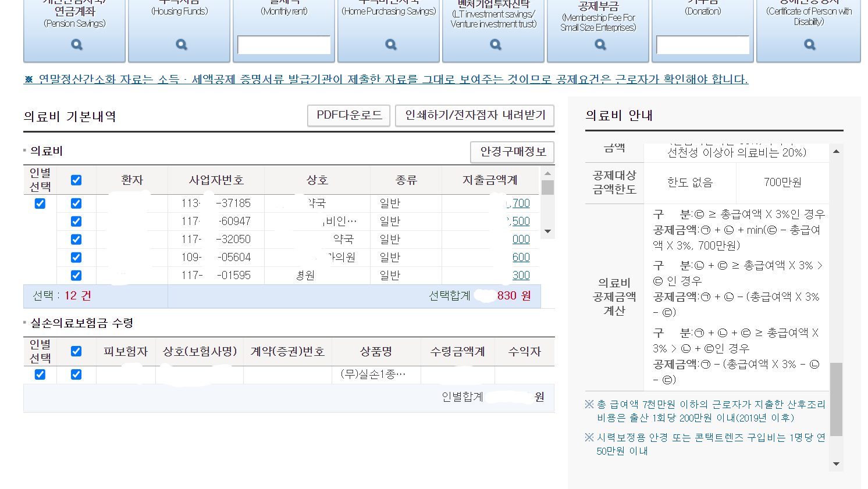868x489 pixels.
Task: Click 의료비 안내 panel scroll down arrow
Action: pyautogui.click(x=836, y=464)
